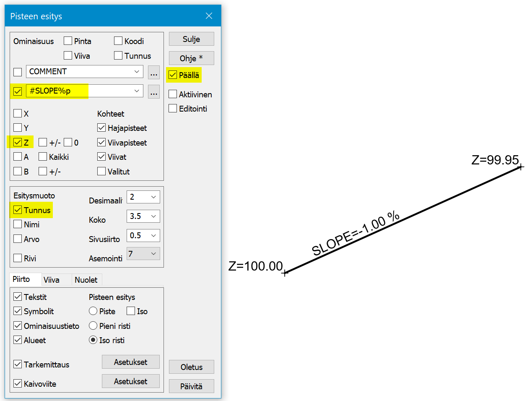Click the #SLOPE%p attribute field

[x=80, y=91]
